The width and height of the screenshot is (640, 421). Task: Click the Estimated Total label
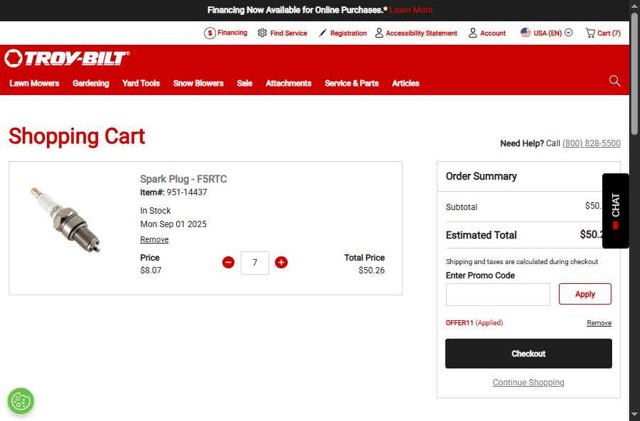click(x=481, y=235)
